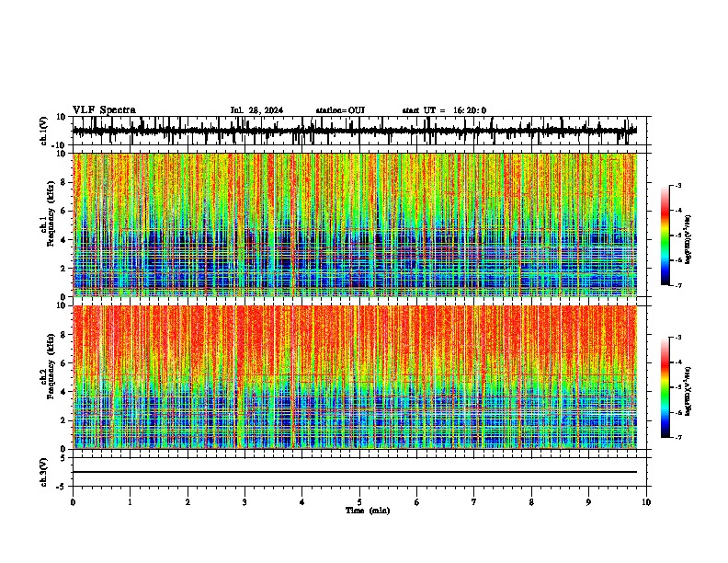Click the ch.3 flat voltage line
This screenshot has width=728, height=563.
click(355, 472)
